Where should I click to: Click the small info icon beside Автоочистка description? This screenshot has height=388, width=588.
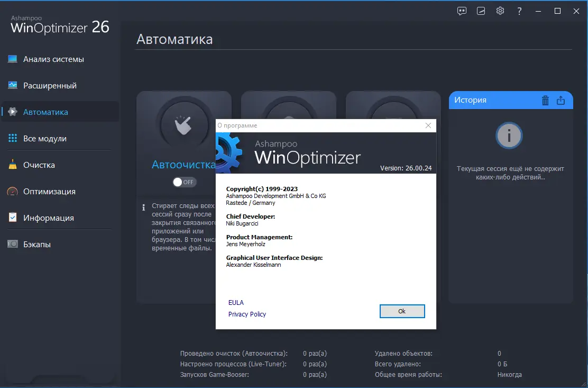coord(143,207)
